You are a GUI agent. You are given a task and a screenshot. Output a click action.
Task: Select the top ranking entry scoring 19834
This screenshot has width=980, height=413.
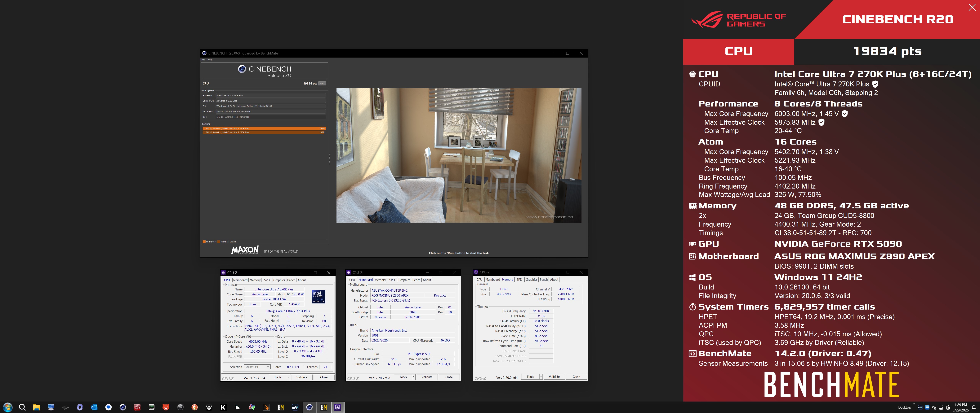pyautogui.click(x=264, y=128)
